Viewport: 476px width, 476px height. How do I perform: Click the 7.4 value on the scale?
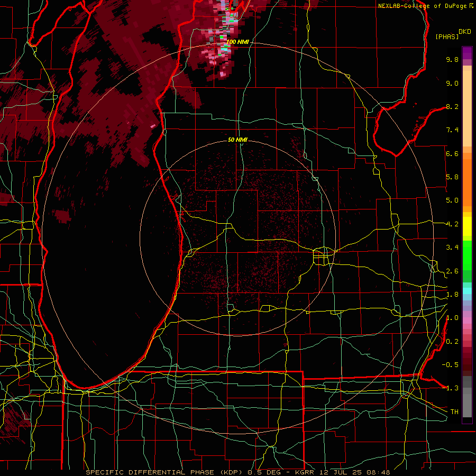pyautogui.click(x=452, y=130)
